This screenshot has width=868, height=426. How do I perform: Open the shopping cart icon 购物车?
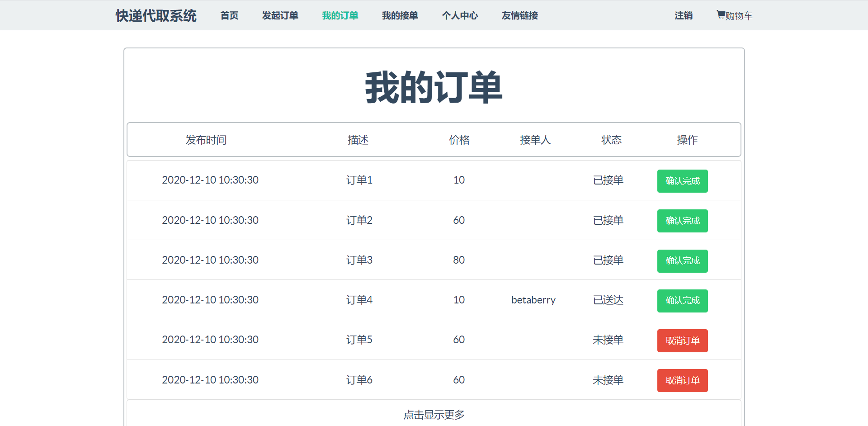coord(734,15)
